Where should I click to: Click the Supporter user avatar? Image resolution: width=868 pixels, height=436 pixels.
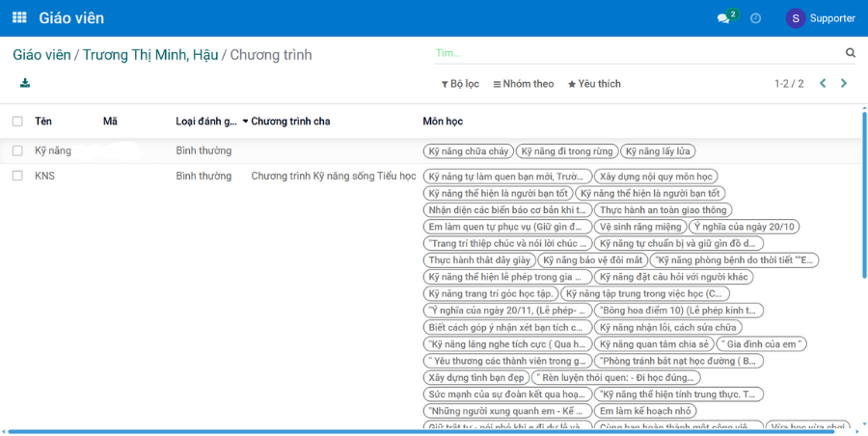pyautogui.click(x=796, y=18)
